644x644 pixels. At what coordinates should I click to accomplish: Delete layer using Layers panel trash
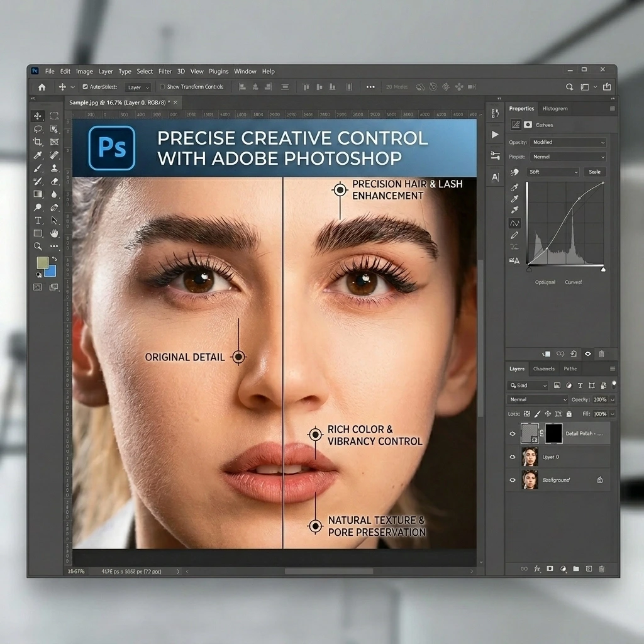(x=602, y=569)
